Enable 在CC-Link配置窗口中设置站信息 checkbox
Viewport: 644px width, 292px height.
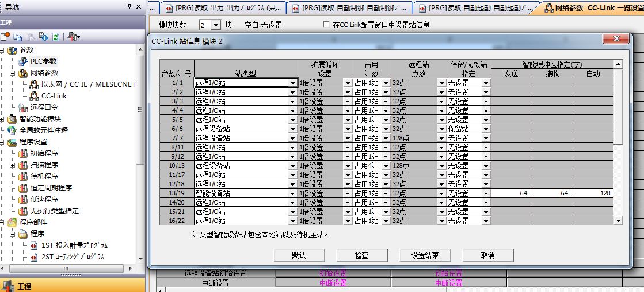pos(327,25)
